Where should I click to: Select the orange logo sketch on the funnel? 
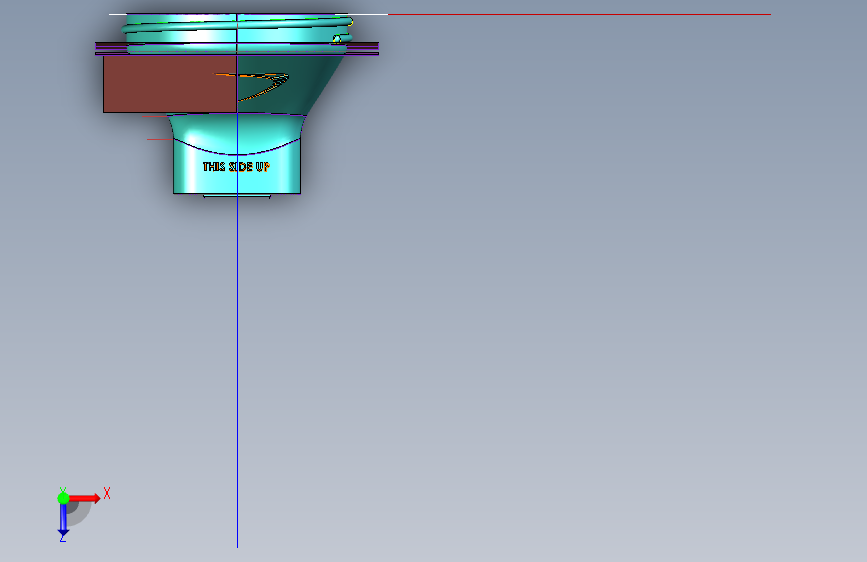[x=252, y=86]
